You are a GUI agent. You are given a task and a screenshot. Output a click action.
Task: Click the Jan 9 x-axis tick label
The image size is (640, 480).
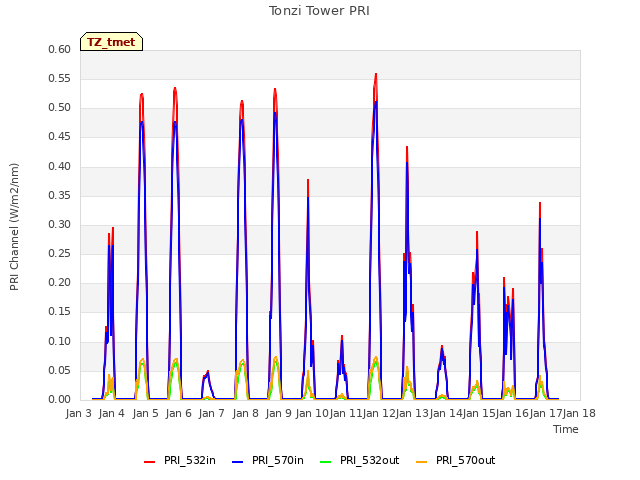click(x=278, y=413)
